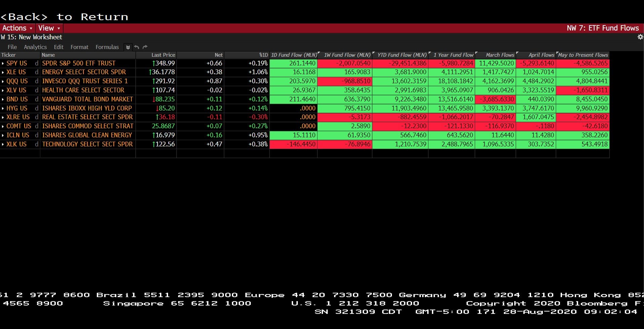The height and width of the screenshot is (329, 644).
Task: Select ISHARES GLOBAL CLEAN ENERGY name
Action: pyautogui.click(x=87, y=135)
